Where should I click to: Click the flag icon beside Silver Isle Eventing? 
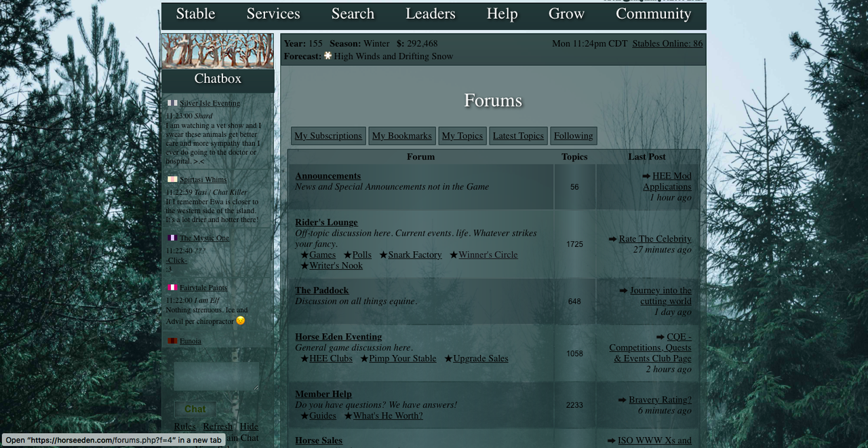click(x=172, y=103)
